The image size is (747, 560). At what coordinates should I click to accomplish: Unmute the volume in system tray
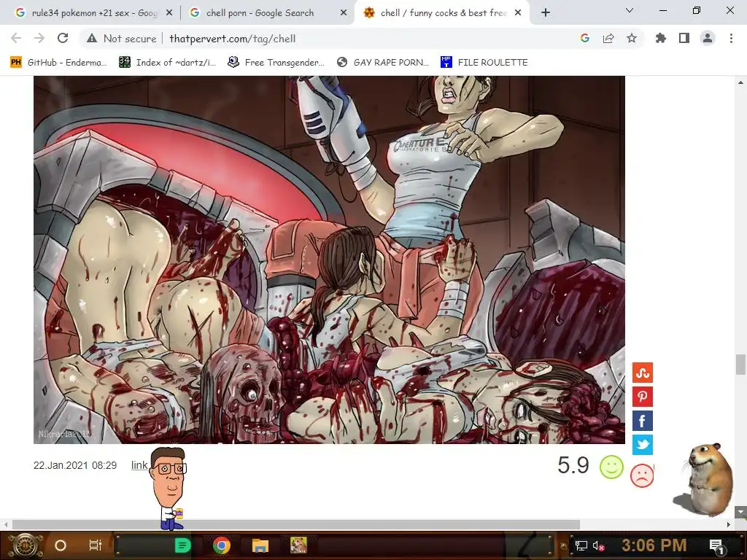(598, 545)
